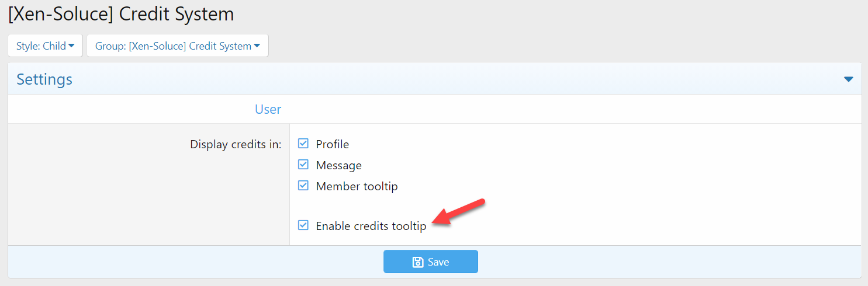868x286 pixels.
Task: Click the Settings header title
Action: point(44,79)
